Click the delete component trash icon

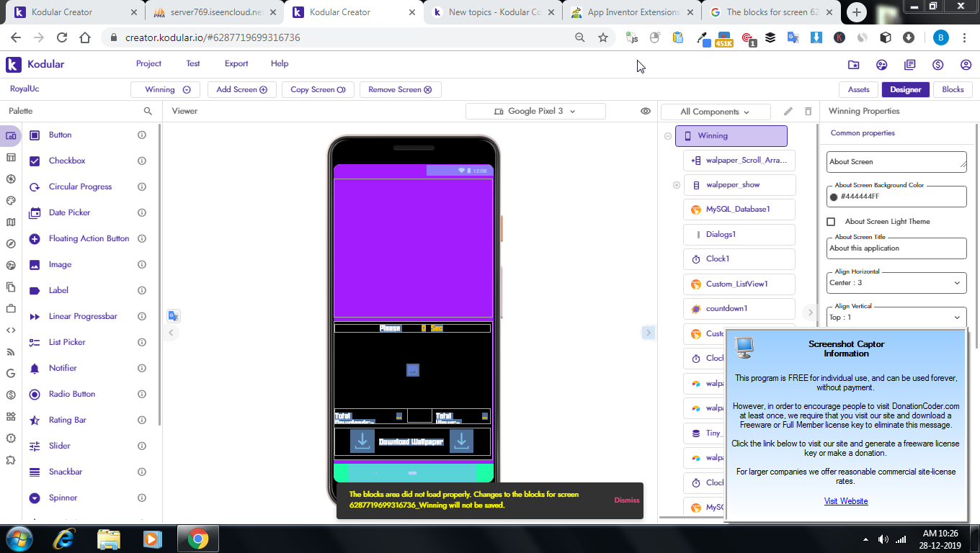(x=808, y=112)
